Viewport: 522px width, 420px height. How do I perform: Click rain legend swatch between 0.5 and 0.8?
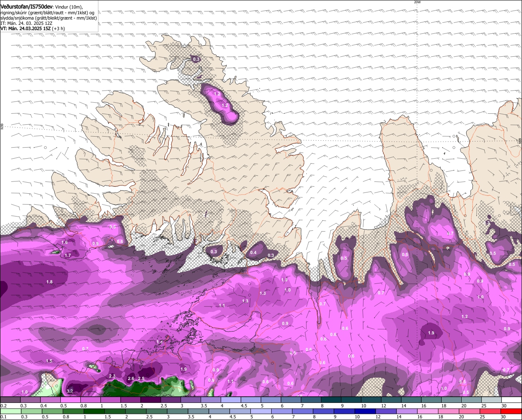(52, 411)
